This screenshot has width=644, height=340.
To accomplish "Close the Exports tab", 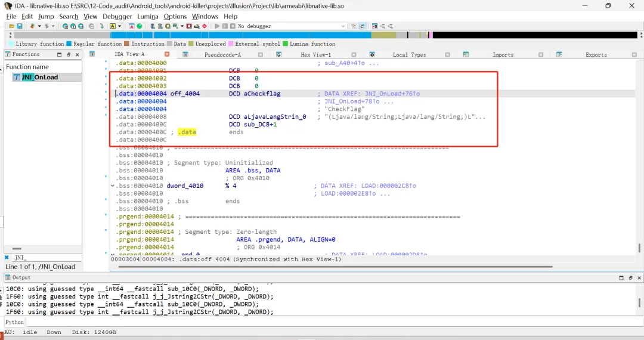I will tap(634, 55).
